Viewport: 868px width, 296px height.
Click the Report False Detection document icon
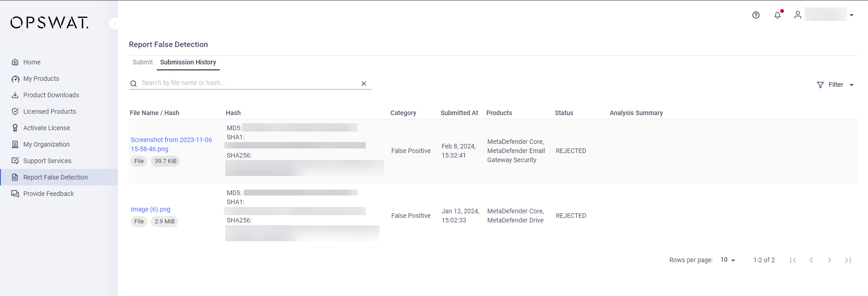click(x=15, y=177)
